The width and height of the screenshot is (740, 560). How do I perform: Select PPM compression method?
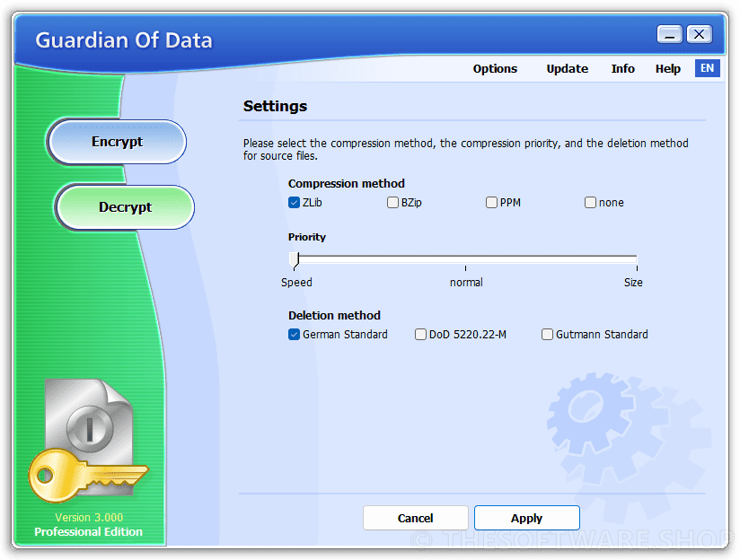tap(491, 203)
